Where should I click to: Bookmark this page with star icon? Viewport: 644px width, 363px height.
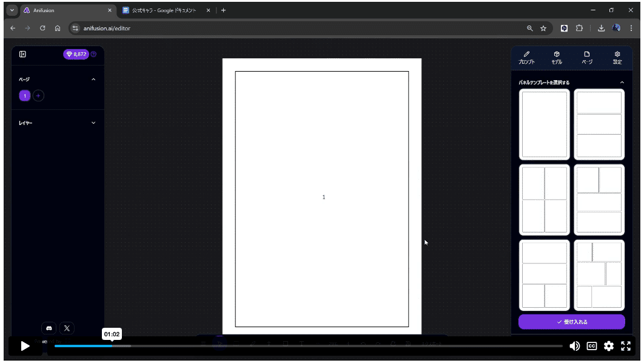tap(543, 29)
